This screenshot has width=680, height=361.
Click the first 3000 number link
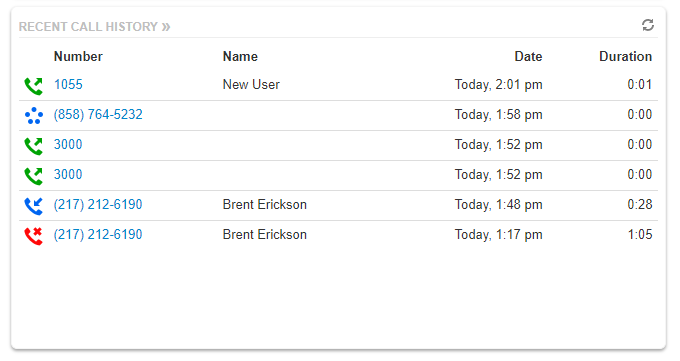pos(68,144)
